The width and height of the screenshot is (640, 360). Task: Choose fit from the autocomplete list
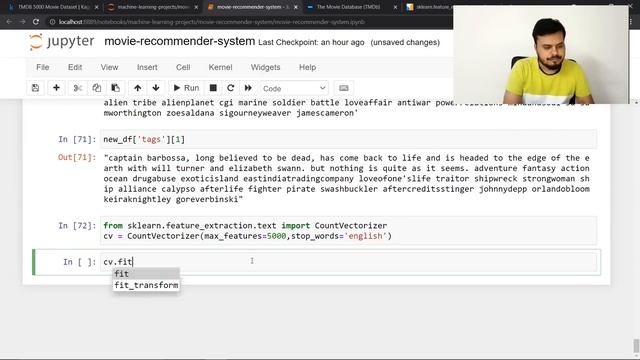click(x=146, y=273)
